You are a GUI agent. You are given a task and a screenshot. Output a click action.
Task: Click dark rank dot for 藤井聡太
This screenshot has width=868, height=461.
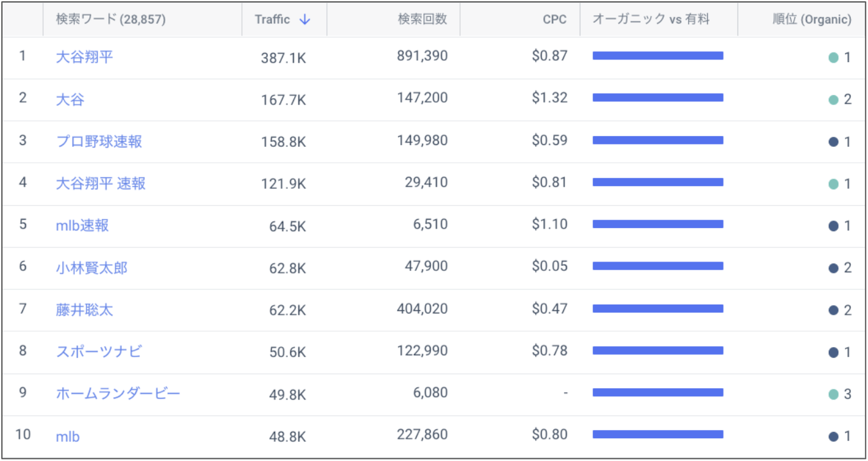click(834, 310)
